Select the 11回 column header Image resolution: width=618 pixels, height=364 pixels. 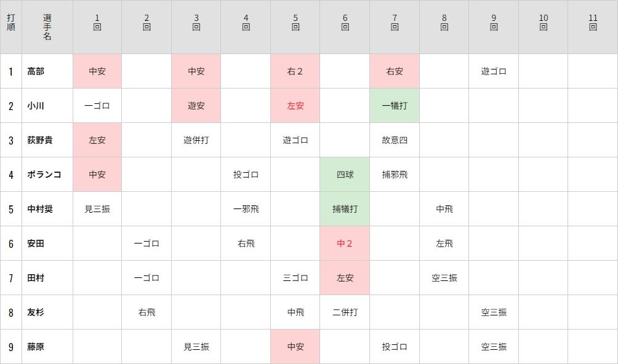click(593, 27)
